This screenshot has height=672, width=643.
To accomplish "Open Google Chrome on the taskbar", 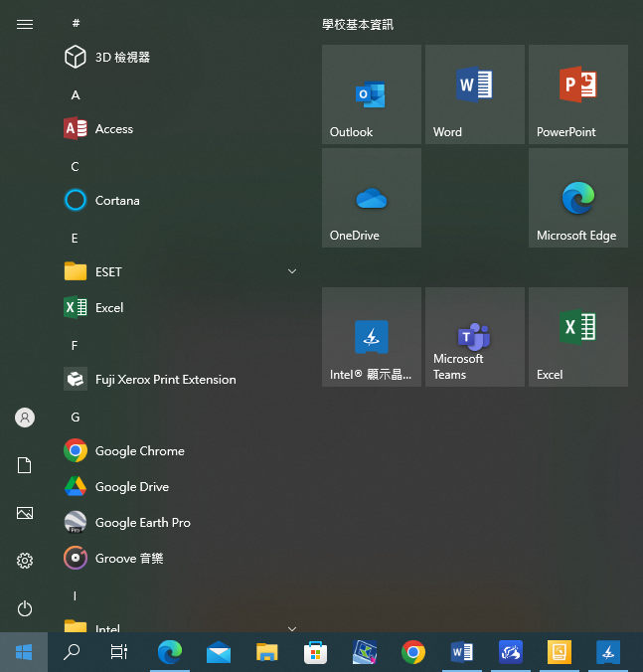I will click(x=413, y=652).
